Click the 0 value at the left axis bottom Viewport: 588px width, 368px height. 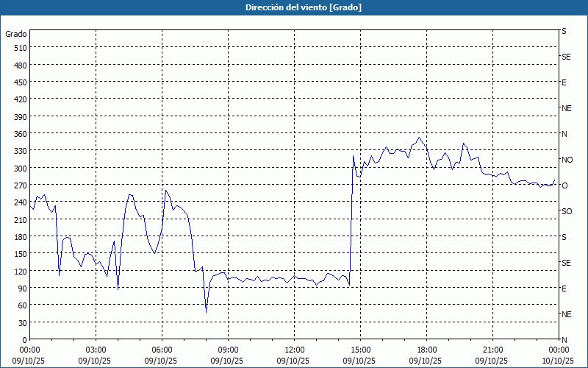24,340
